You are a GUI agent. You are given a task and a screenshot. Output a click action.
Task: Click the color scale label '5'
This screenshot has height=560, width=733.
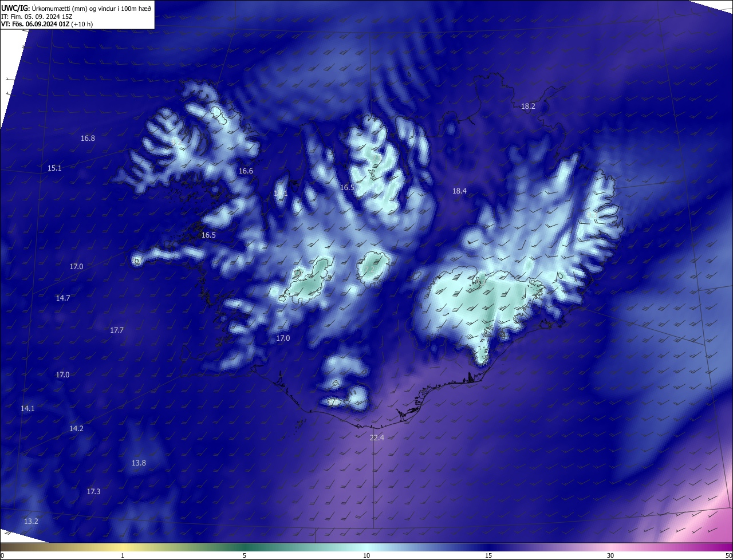[x=245, y=556]
